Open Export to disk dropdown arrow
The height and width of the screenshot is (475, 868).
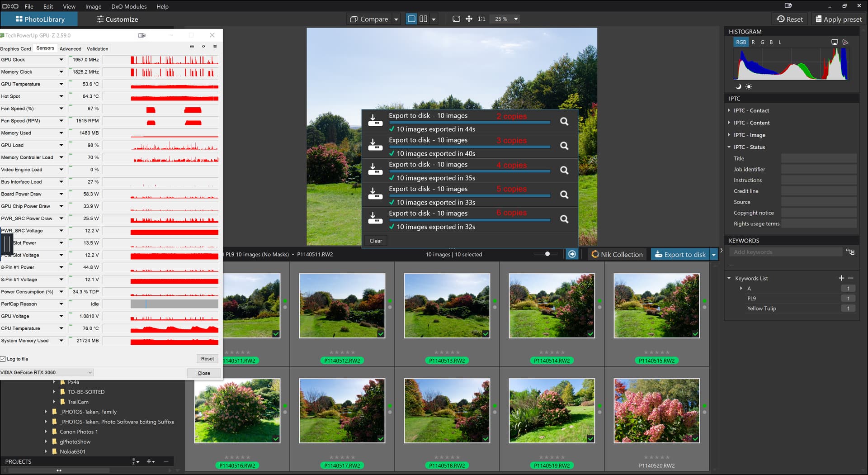[x=714, y=255]
